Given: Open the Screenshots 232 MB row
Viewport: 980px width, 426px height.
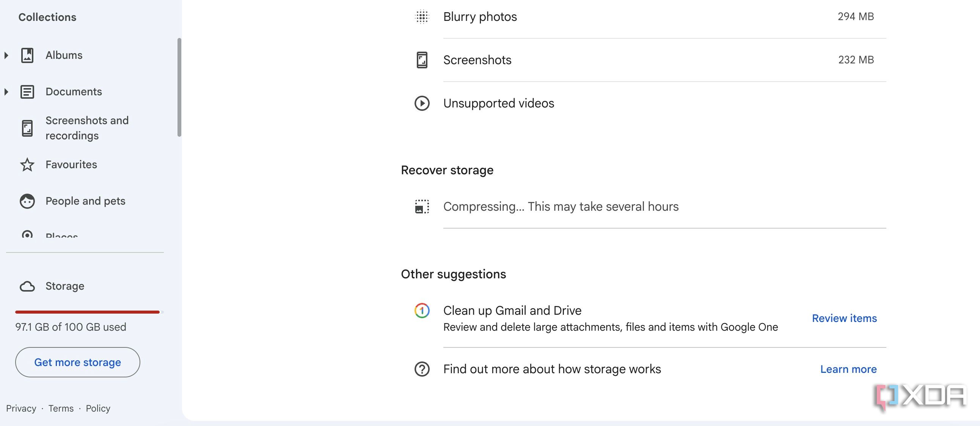Looking at the screenshot, I should [651, 60].
